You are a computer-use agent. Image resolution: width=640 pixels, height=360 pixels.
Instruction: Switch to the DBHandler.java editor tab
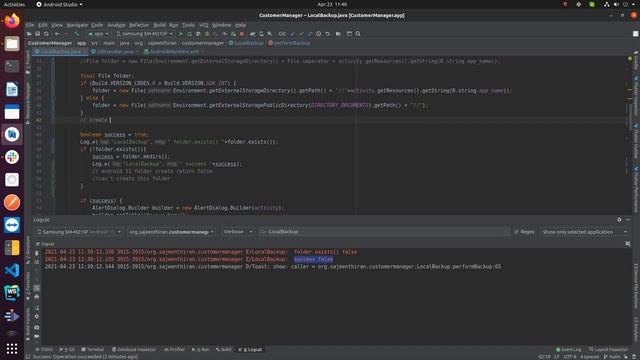click(114, 52)
